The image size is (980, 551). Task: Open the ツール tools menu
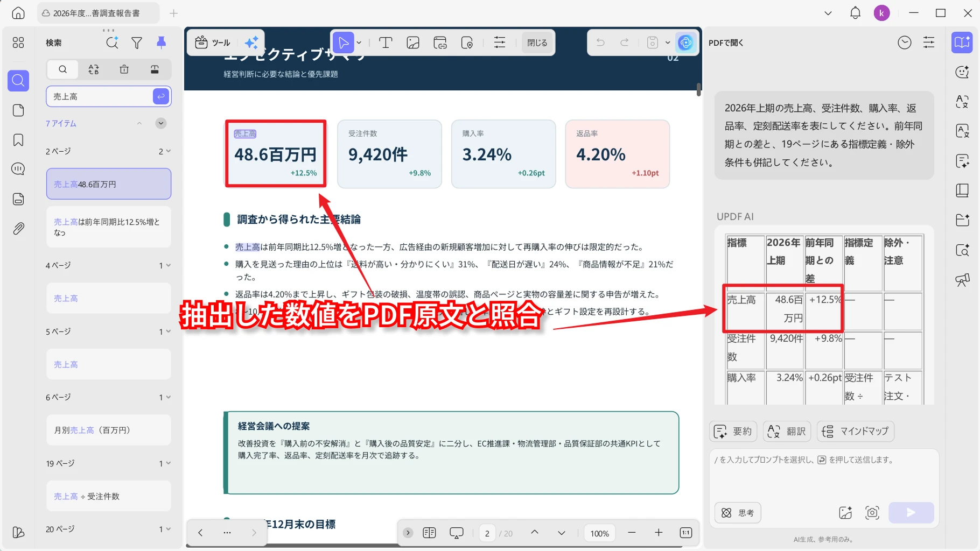click(x=212, y=43)
